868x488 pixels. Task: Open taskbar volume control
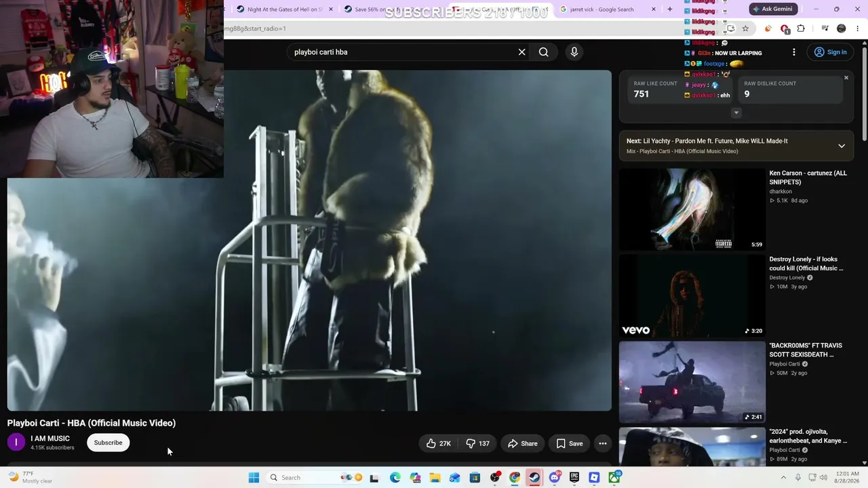pos(824,478)
